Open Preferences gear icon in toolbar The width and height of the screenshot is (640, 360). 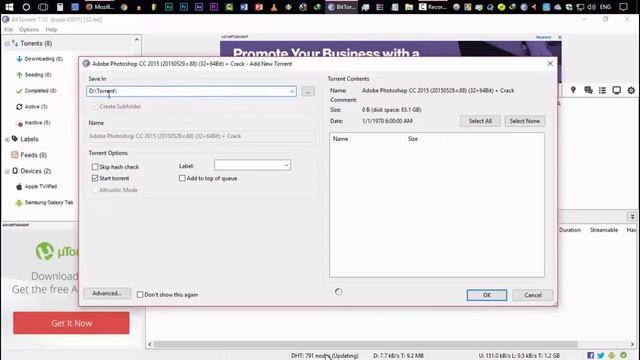[x=631, y=90]
